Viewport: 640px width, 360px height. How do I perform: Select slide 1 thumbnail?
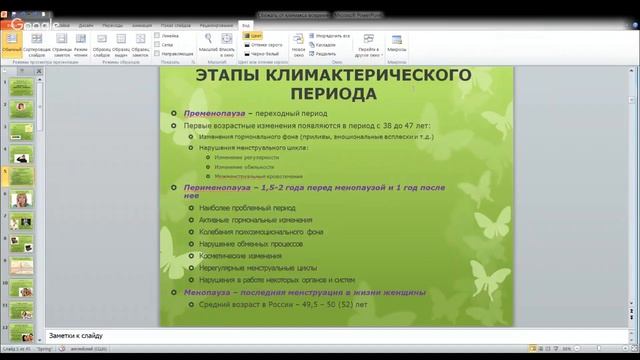21,87
